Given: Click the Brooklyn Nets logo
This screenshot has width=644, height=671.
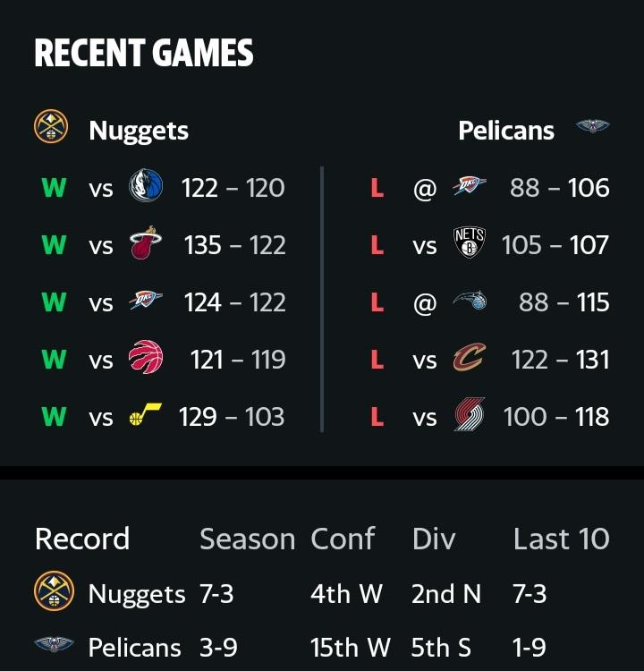Looking at the screenshot, I should point(470,242).
